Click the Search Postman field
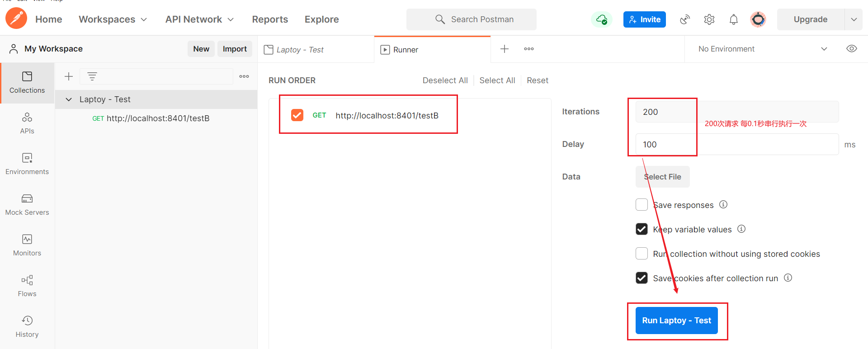 pyautogui.click(x=472, y=19)
